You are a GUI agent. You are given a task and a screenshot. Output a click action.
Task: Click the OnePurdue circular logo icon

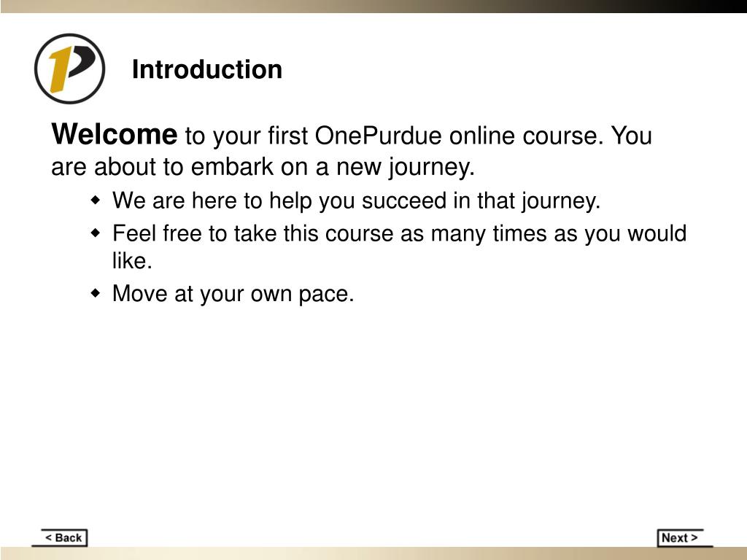69,69
